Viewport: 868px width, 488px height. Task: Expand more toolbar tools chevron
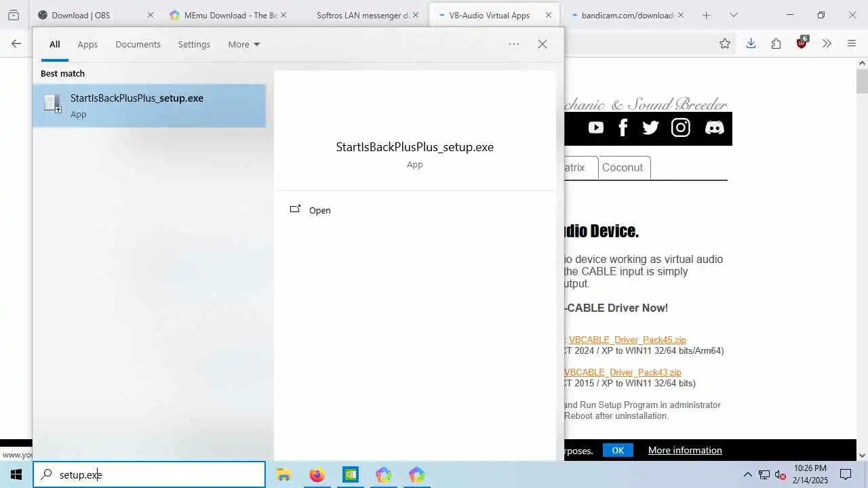click(x=827, y=43)
